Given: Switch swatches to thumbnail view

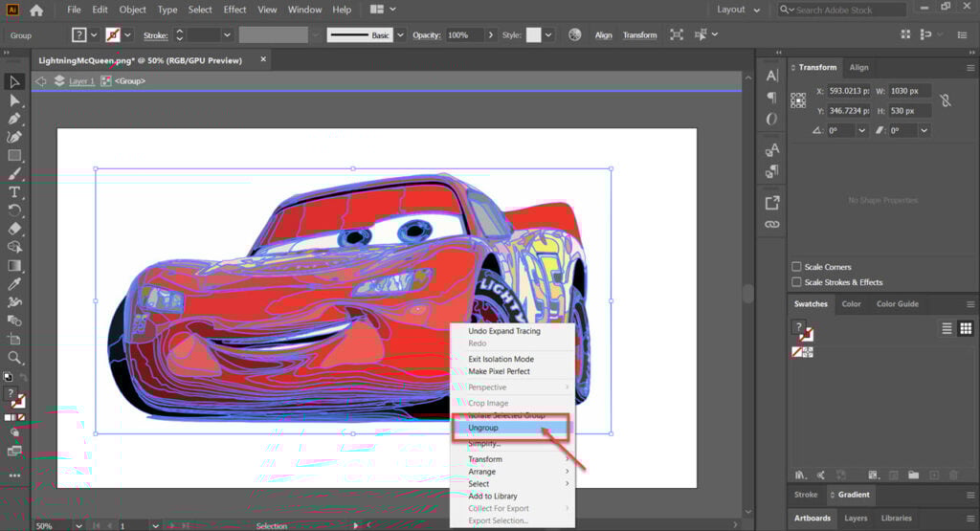Looking at the screenshot, I should (x=966, y=328).
